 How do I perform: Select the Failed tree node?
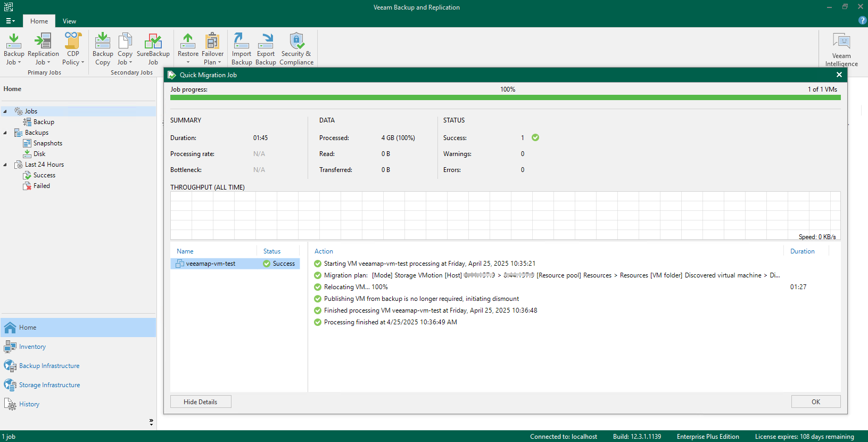pos(42,186)
